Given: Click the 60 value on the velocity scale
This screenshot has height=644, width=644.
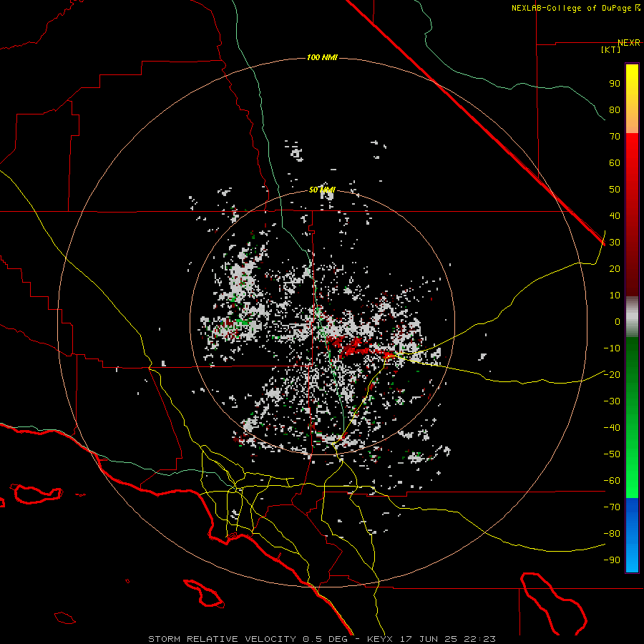Looking at the screenshot, I should click(x=615, y=163).
